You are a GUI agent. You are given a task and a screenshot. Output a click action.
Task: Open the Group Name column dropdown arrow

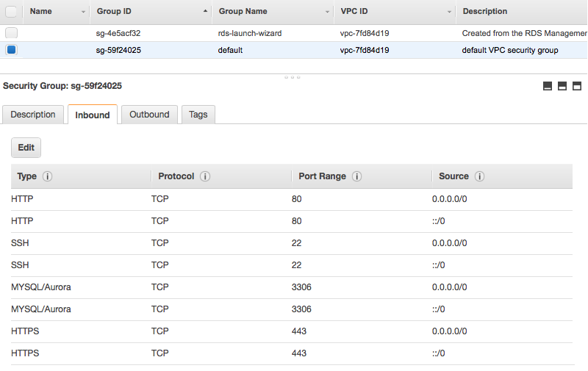327,12
